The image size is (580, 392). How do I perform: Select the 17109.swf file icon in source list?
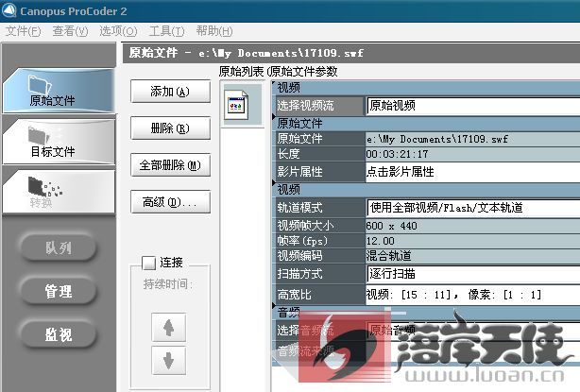coord(237,105)
